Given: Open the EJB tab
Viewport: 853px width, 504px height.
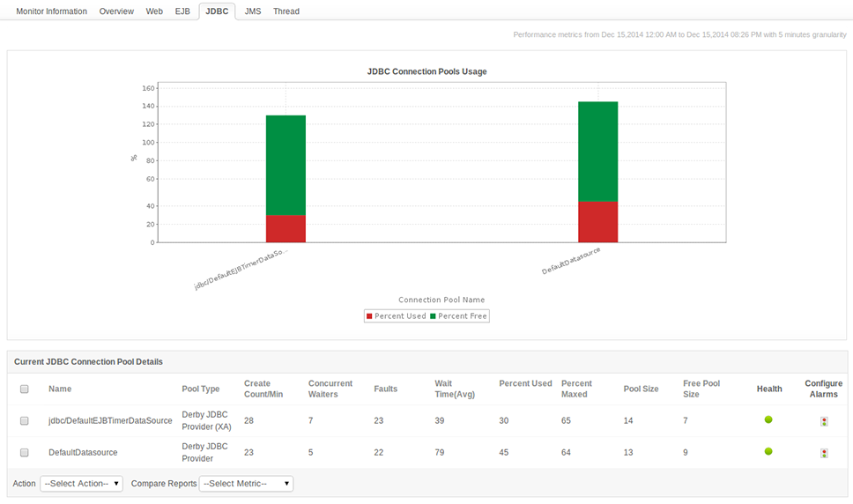Looking at the screenshot, I should [x=183, y=11].
